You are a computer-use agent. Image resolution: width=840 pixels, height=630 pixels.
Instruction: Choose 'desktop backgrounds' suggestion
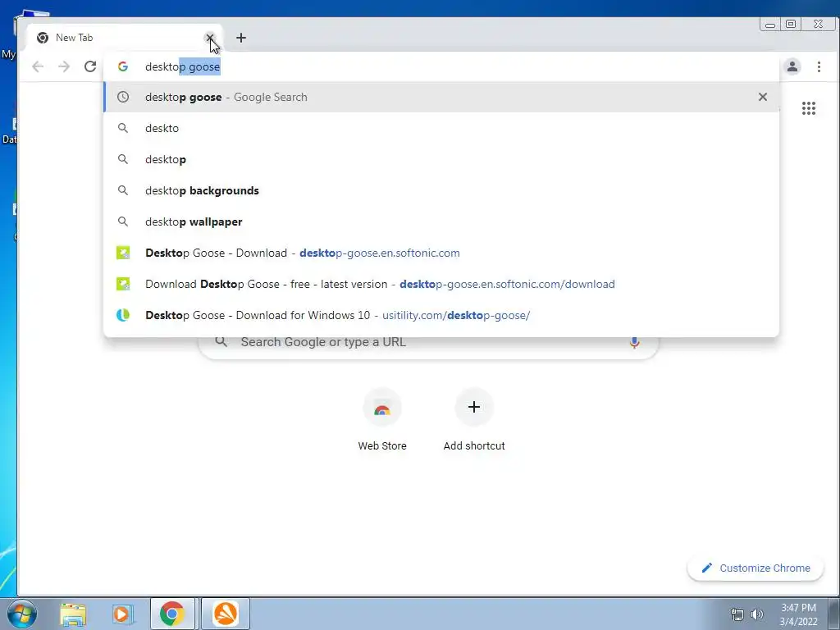(x=441, y=190)
